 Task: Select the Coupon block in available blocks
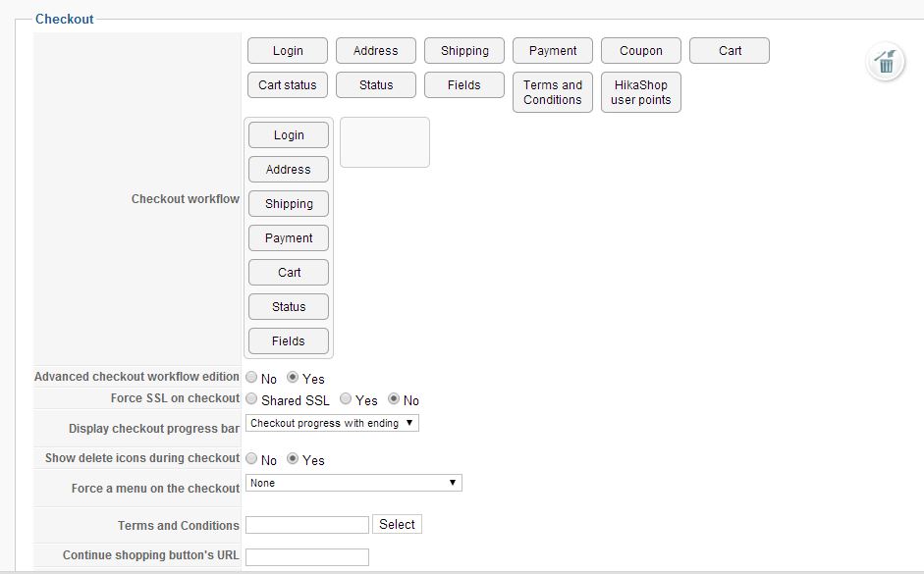pos(641,51)
